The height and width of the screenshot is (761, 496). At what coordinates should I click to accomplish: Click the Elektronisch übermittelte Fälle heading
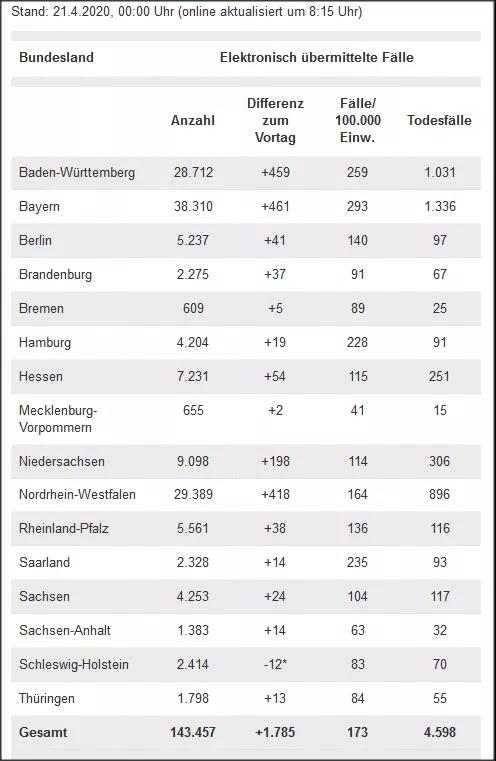tap(317, 57)
